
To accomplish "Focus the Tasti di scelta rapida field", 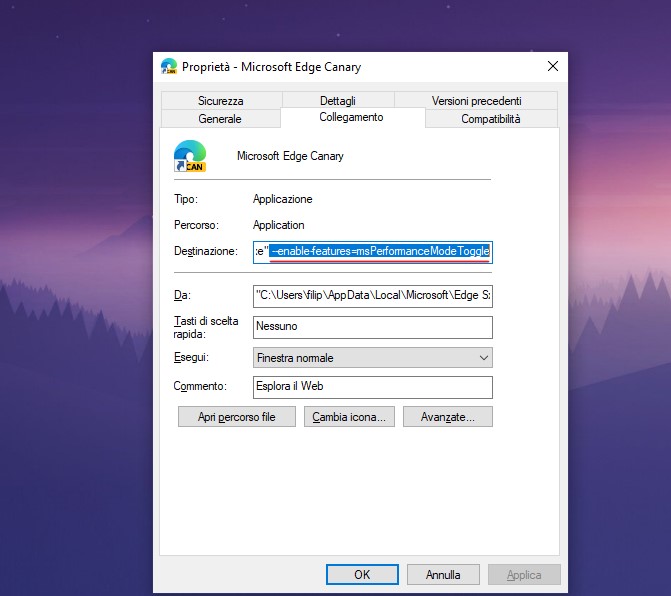I will point(373,327).
